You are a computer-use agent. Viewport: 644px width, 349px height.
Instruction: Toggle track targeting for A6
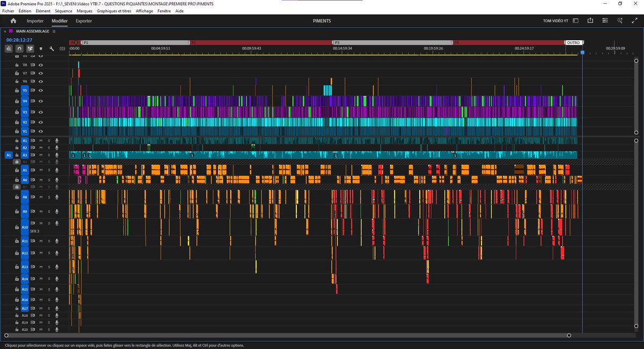(x=25, y=180)
